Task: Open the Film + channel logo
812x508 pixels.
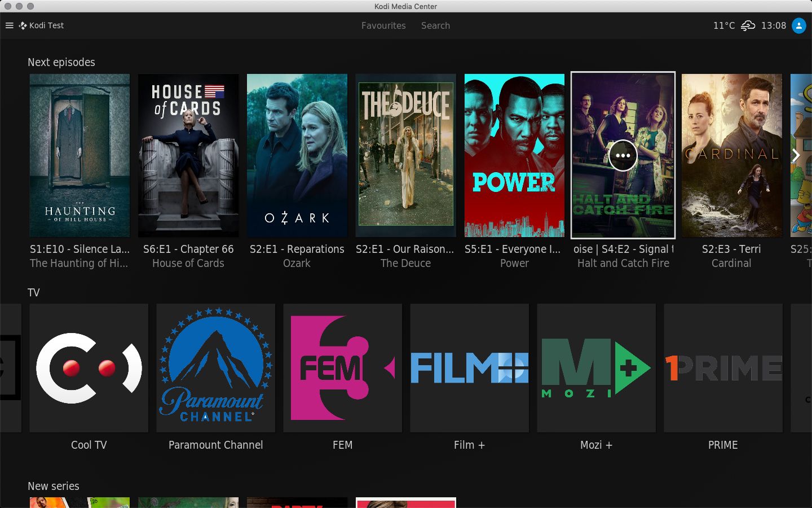Action: 470,368
